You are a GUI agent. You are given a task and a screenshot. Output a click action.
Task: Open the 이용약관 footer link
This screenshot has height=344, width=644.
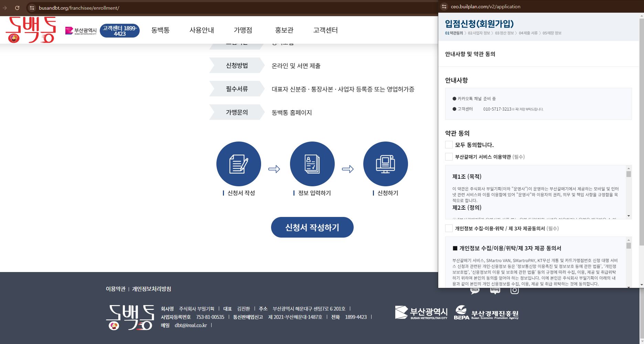[x=116, y=289]
